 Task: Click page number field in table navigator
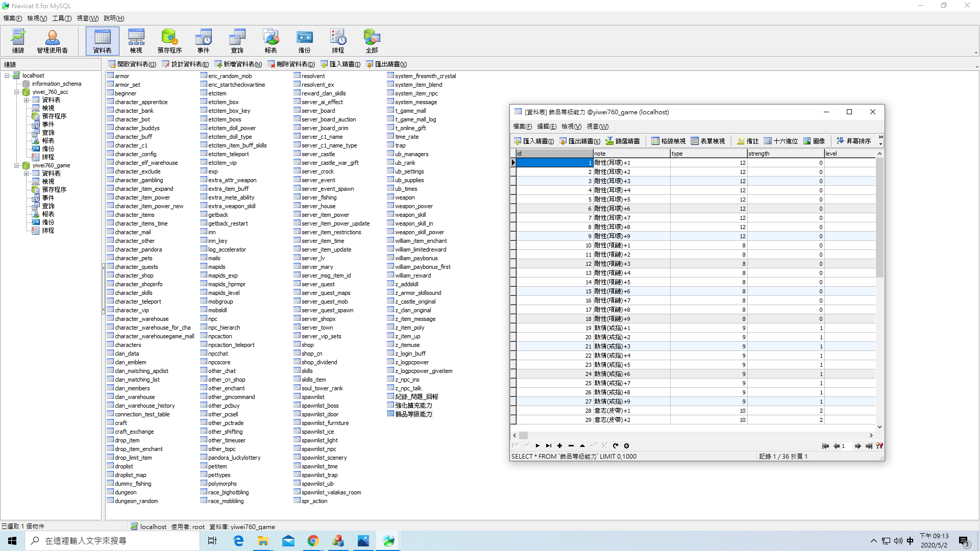click(846, 446)
